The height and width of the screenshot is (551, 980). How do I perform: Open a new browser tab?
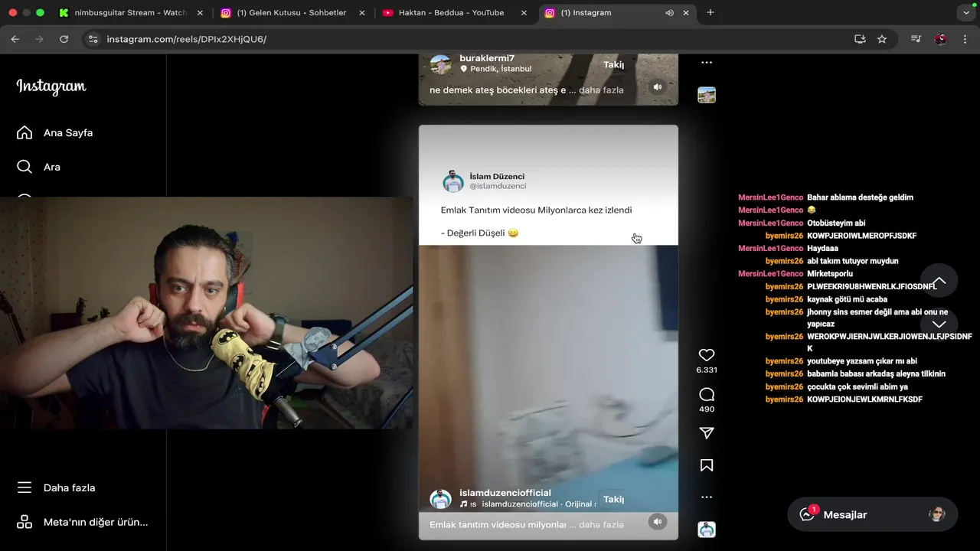tap(710, 13)
